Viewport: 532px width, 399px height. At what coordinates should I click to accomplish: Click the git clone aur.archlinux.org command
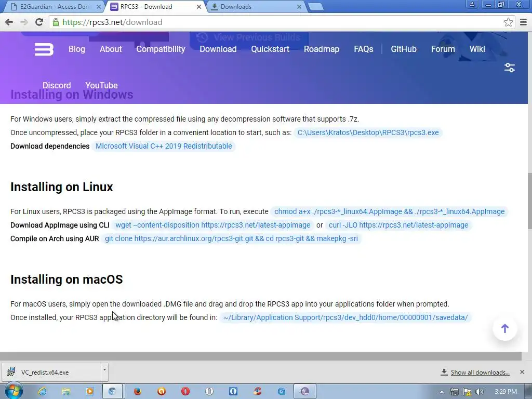(231, 239)
